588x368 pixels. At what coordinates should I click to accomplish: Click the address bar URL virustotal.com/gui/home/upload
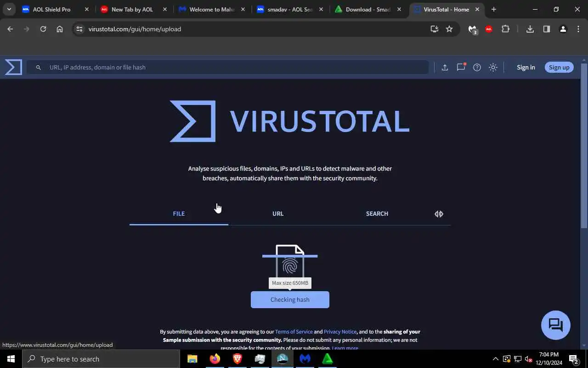pyautogui.click(x=135, y=29)
